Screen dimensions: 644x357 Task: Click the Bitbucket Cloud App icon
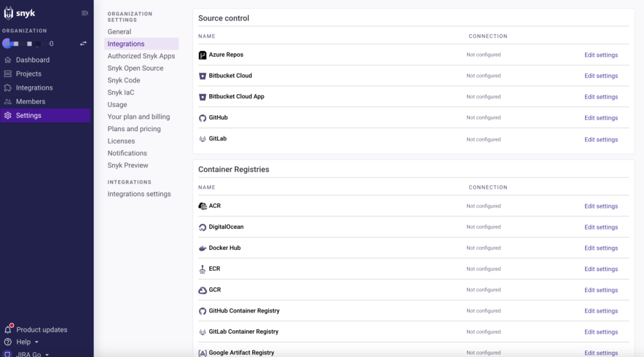point(203,97)
